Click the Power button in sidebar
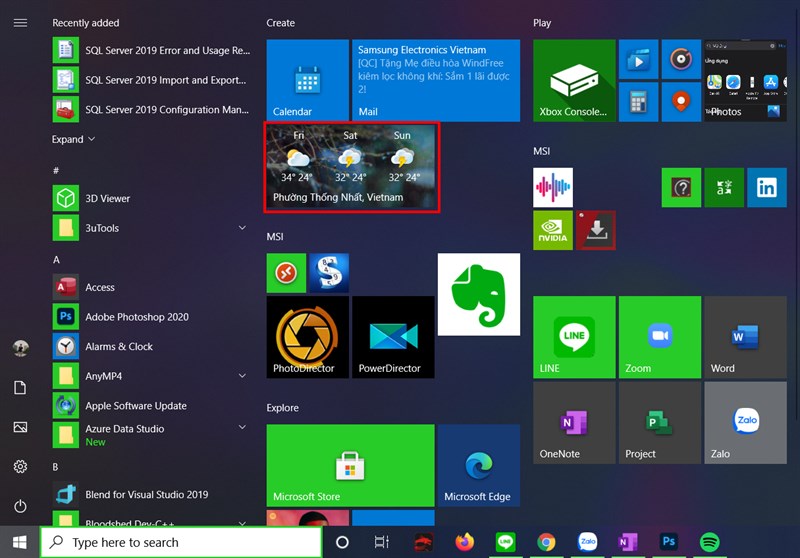Viewport: 800px width, 558px height. (x=20, y=507)
